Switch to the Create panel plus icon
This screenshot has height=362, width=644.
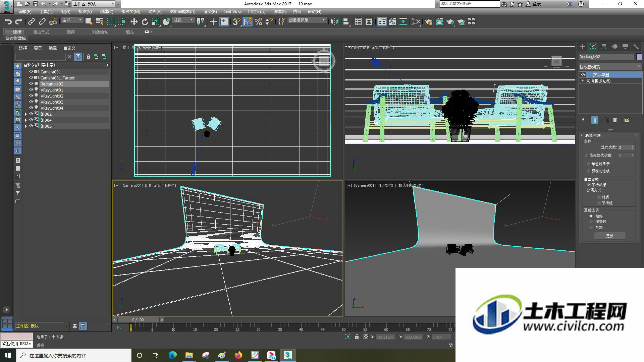click(582, 47)
